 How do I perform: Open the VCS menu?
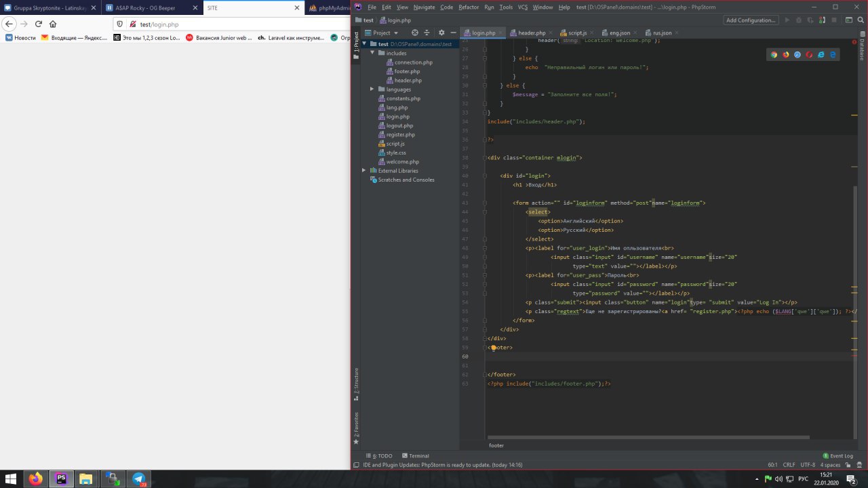[x=523, y=7]
